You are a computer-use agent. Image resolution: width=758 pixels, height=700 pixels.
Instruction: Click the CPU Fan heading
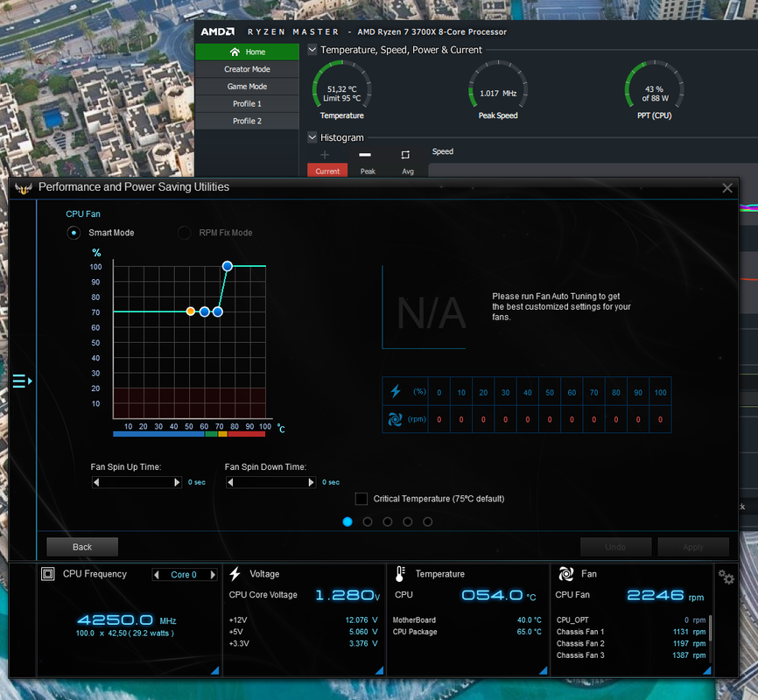click(83, 213)
